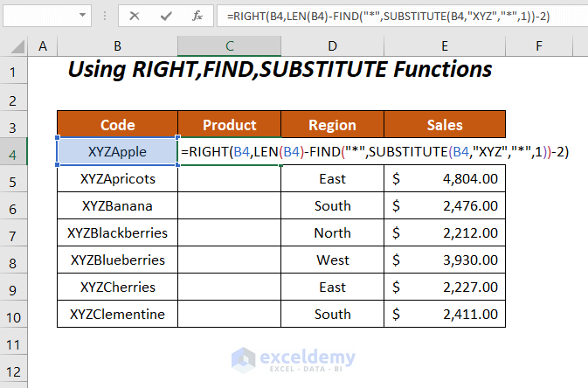Select the North region cell

point(332,232)
